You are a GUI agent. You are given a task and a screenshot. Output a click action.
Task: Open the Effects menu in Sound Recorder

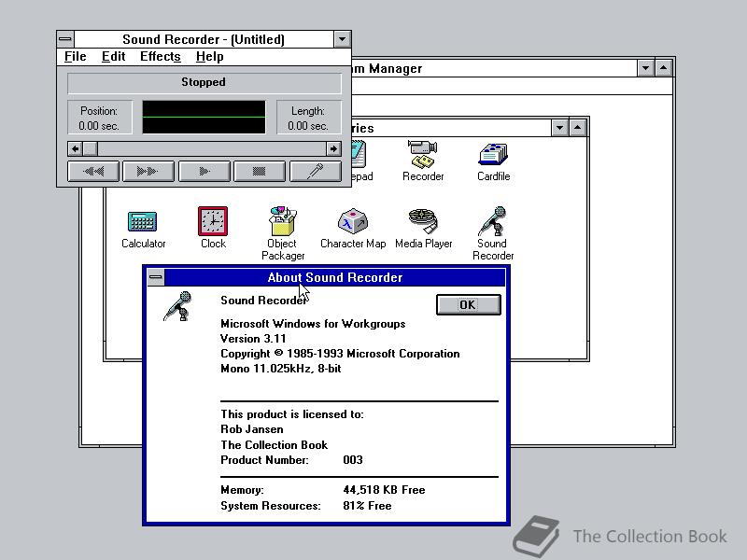tap(161, 57)
